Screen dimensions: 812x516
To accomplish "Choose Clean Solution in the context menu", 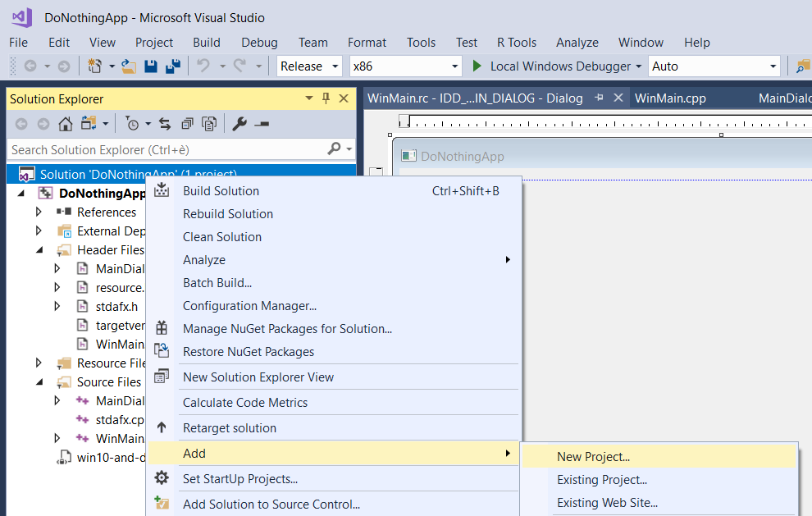I will click(334, 237).
